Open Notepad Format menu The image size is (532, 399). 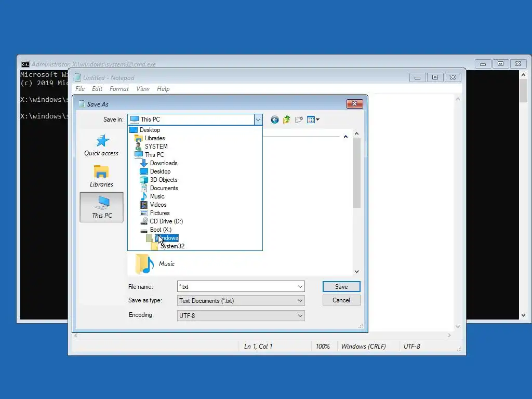119,89
